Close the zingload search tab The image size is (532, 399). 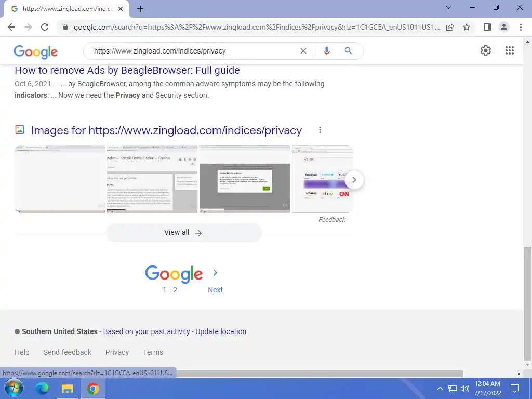(121, 9)
